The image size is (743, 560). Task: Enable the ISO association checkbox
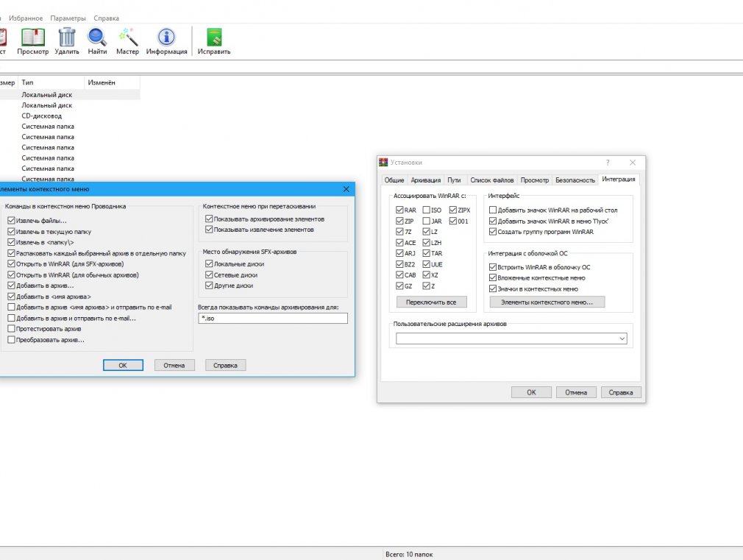427,210
